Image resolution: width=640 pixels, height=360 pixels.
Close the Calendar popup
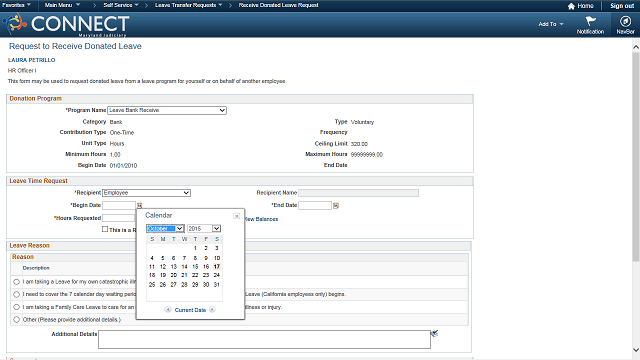click(236, 216)
